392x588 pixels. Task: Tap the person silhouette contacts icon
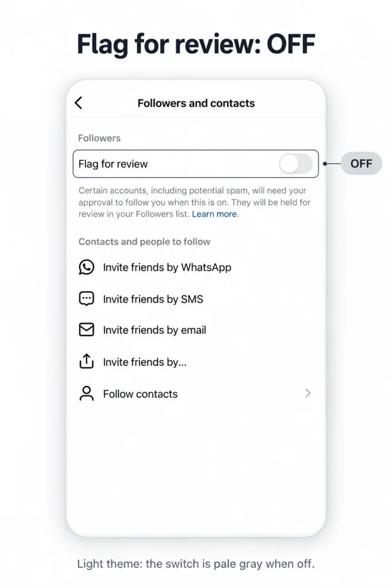[x=87, y=393]
